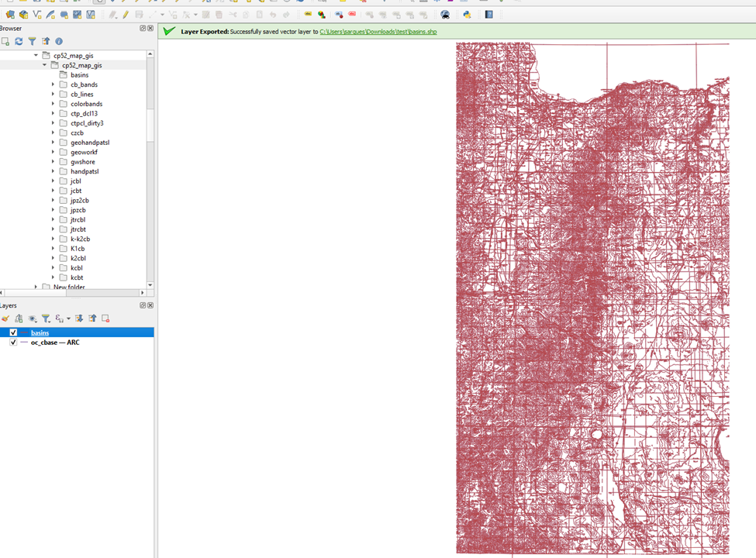Refresh the Browser panel
This screenshot has height=558, width=756.
[19, 41]
